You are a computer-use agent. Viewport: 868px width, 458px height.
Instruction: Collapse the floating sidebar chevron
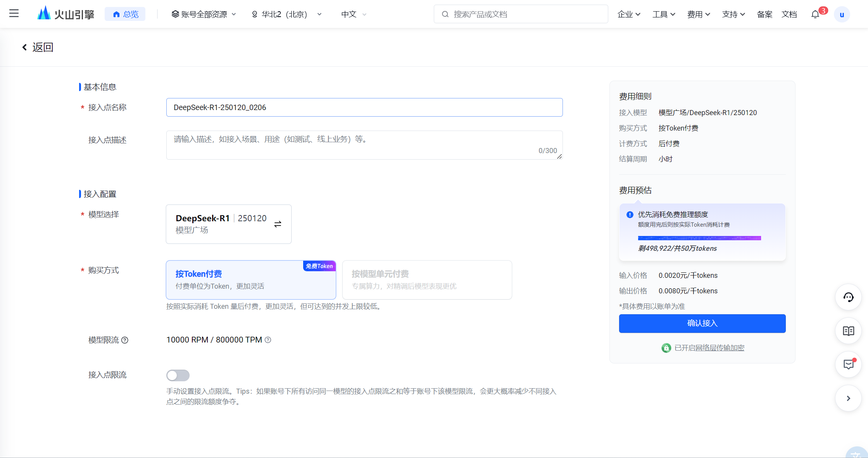tap(848, 398)
